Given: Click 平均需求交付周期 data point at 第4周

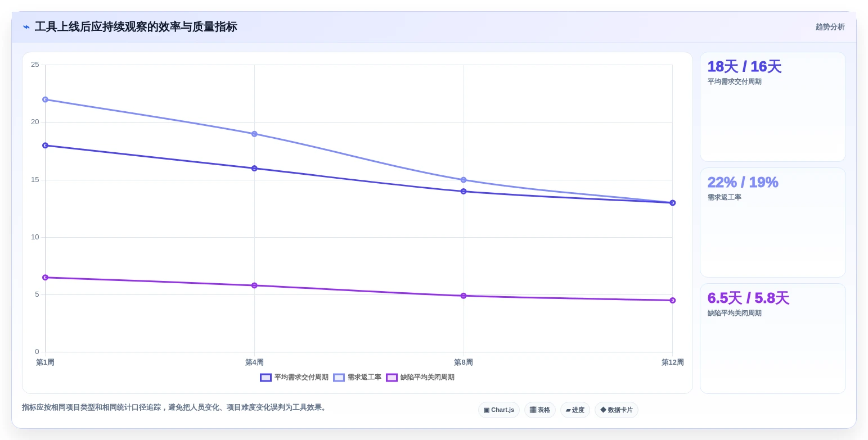Looking at the screenshot, I should pos(254,169).
